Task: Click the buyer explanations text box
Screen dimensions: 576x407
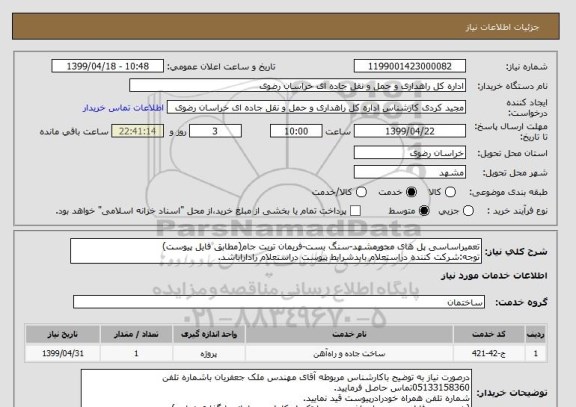Action: point(276,388)
